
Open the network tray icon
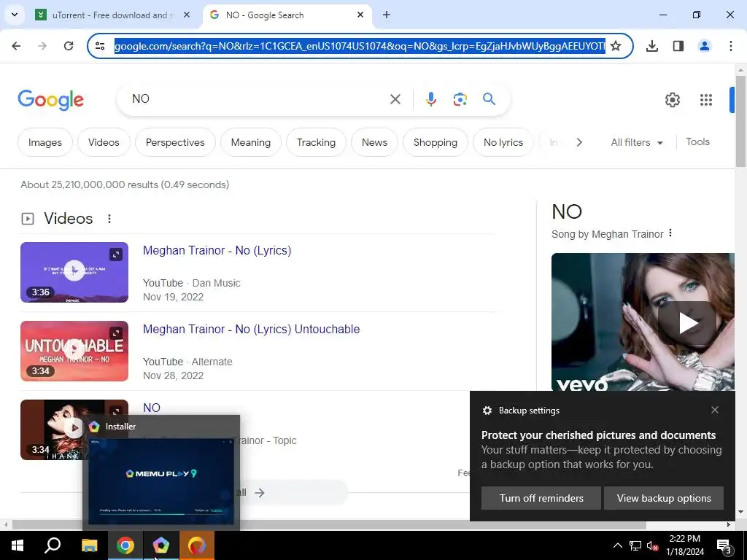tap(635, 546)
